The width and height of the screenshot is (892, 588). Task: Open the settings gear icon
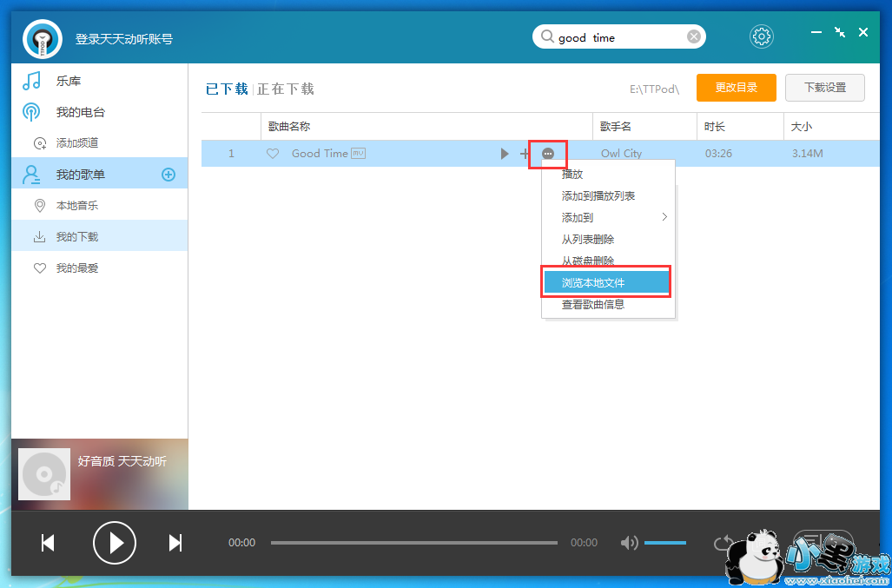pyautogui.click(x=761, y=37)
